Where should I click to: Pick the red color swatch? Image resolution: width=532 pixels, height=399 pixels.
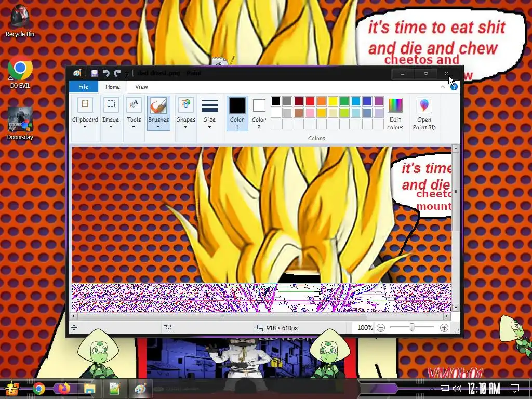310,101
